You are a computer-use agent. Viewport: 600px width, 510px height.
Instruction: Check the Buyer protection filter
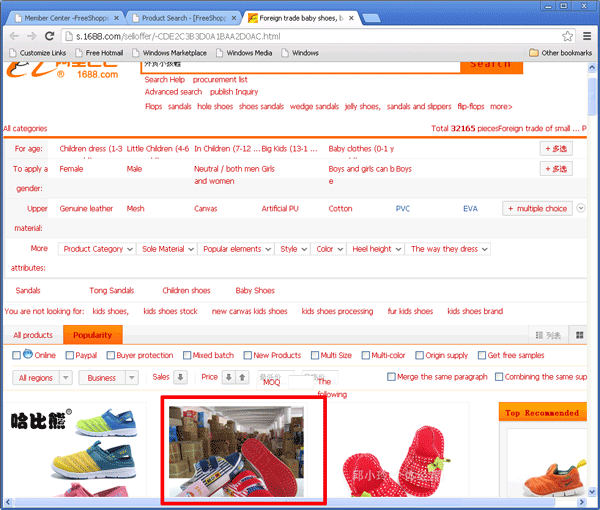[110, 355]
